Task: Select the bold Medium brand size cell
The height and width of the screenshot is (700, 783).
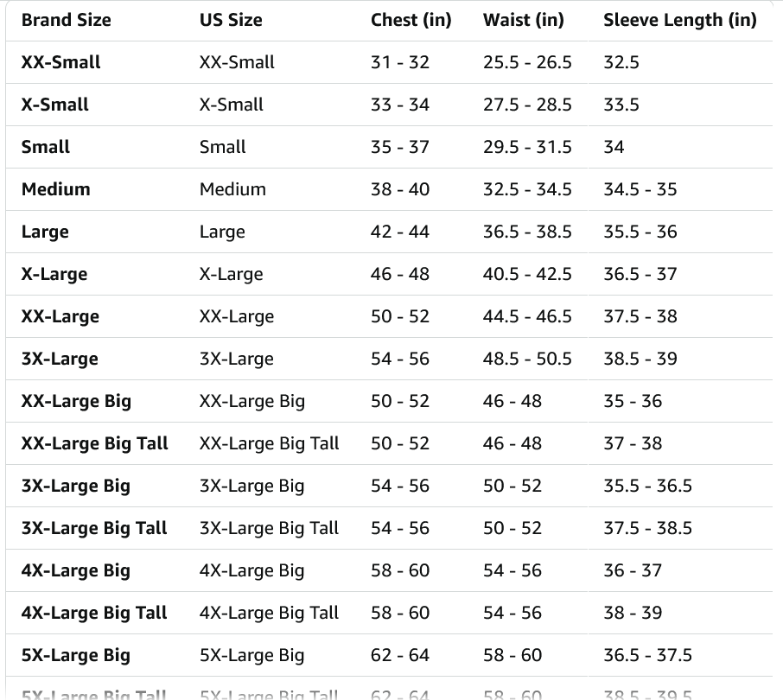Action: pos(55,189)
